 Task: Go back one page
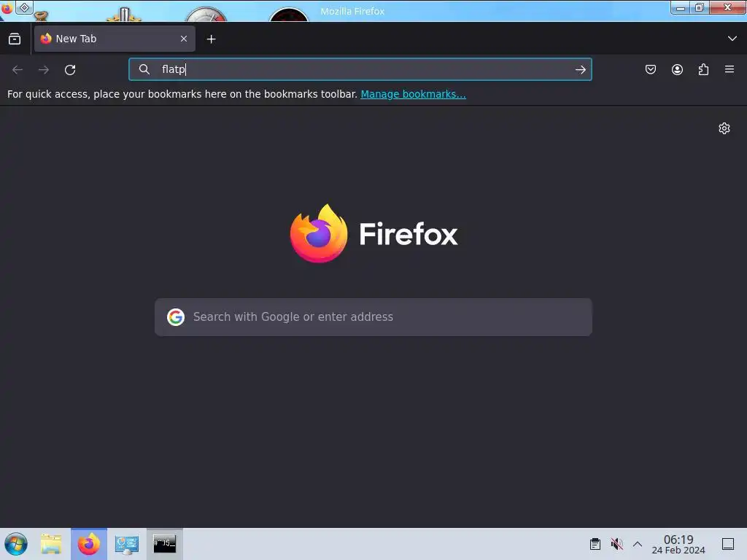click(x=18, y=69)
